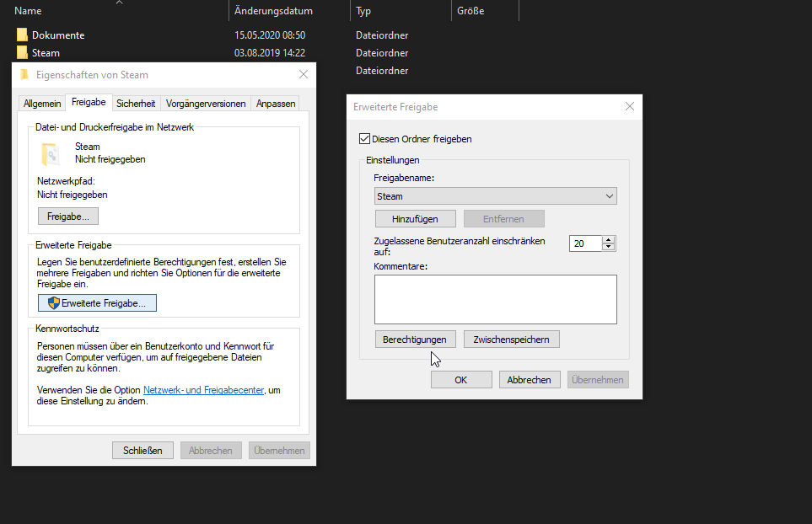Click into the Kommentare text box
This screenshot has width=812, height=524.
pos(496,300)
